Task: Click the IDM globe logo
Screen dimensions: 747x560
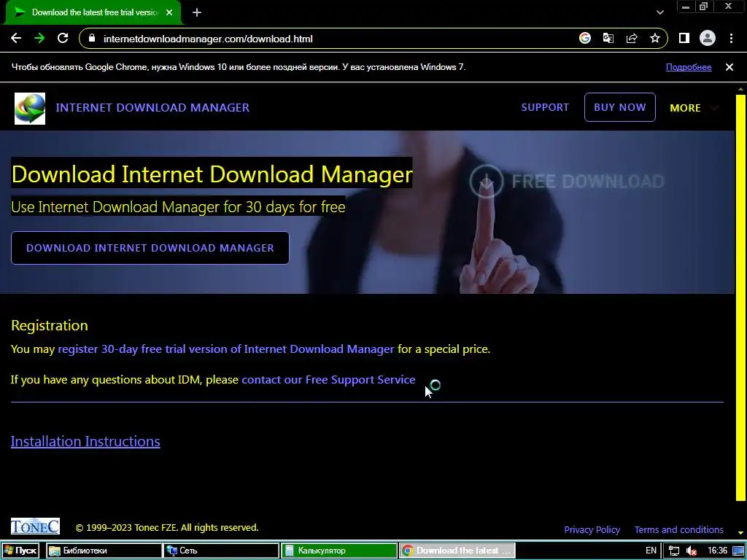Action: point(30,109)
